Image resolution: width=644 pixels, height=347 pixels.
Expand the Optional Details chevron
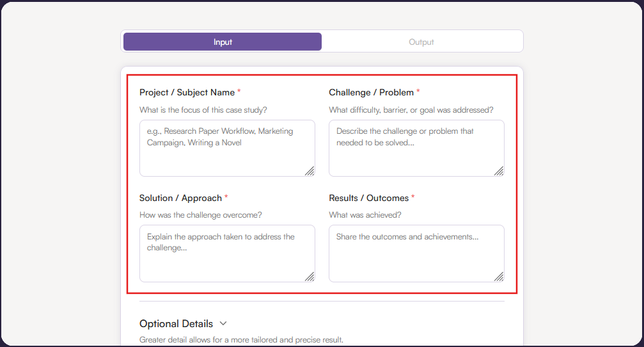click(x=223, y=323)
